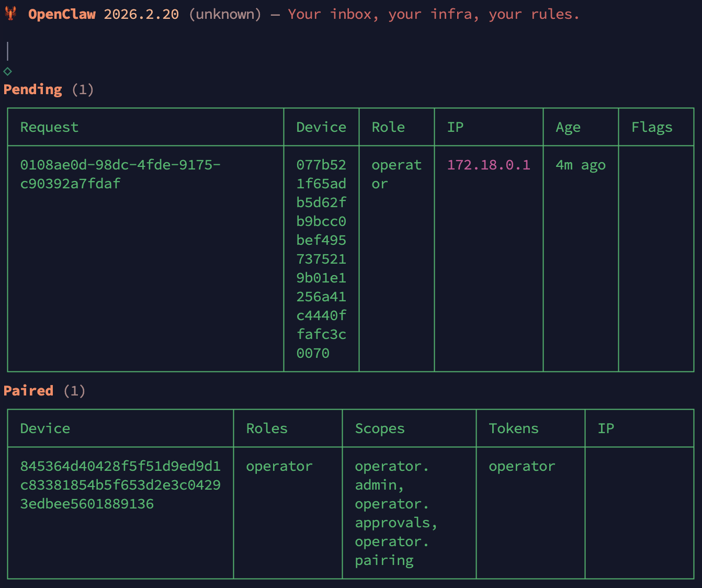Click the pending IP address 172.18.0.1

pyautogui.click(x=488, y=165)
